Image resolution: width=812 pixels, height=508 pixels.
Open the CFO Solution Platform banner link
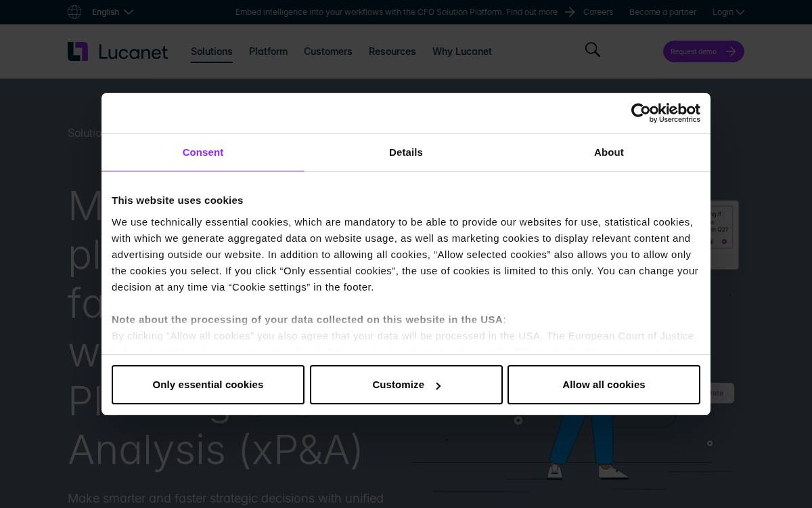[x=397, y=12]
